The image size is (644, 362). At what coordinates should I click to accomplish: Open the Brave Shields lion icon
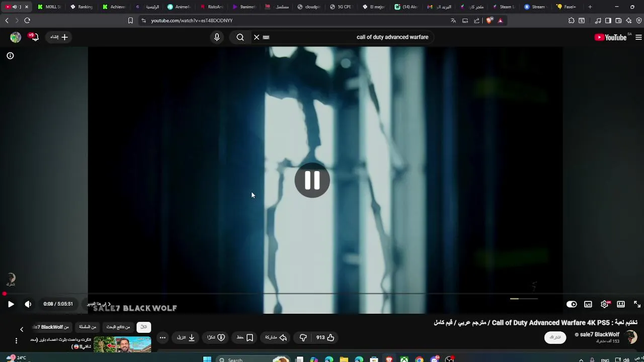489,21
